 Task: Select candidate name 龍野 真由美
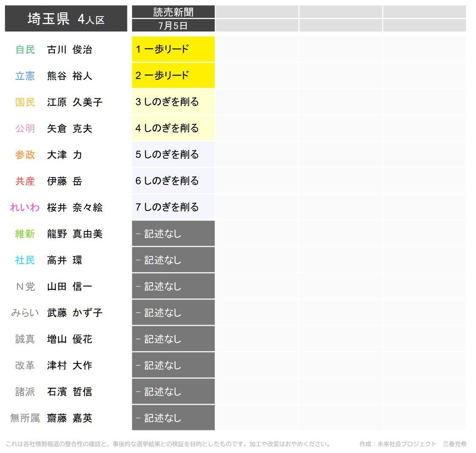[75, 234]
